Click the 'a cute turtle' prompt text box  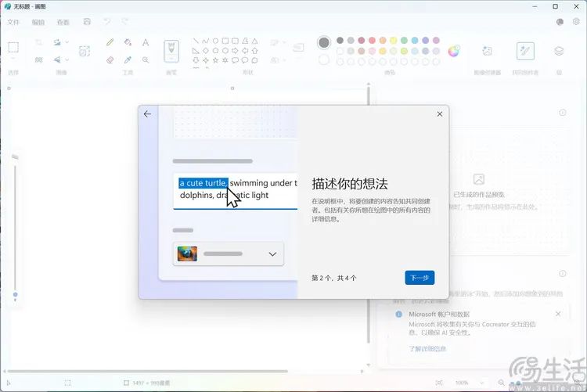(236, 191)
